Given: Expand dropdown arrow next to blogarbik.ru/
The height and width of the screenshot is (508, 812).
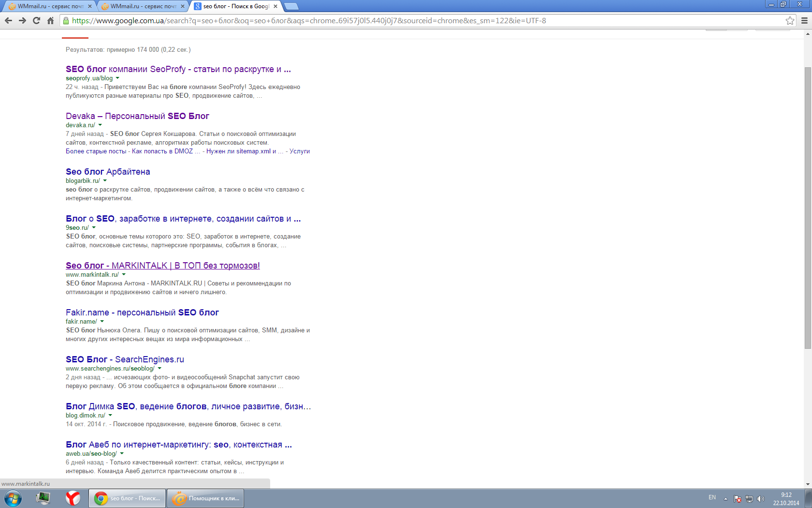Looking at the screenshot, I should click(x=105, y=181).
